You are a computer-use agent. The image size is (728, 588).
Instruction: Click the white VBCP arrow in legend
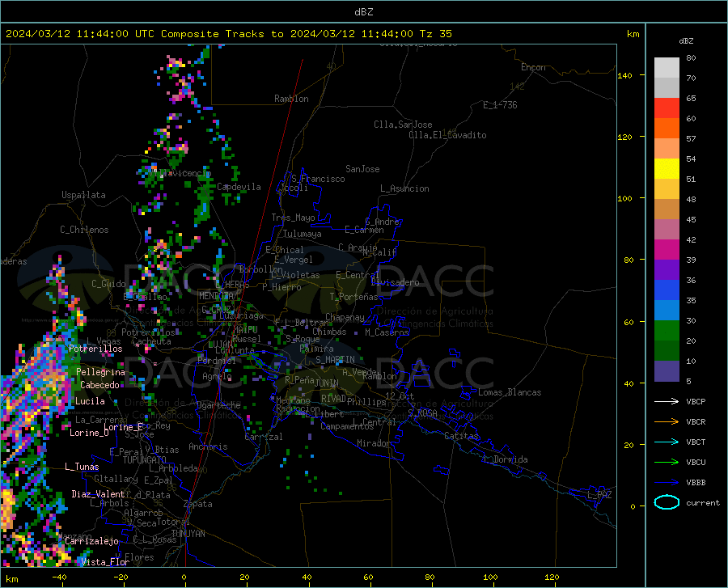click(x=667, y=401)
